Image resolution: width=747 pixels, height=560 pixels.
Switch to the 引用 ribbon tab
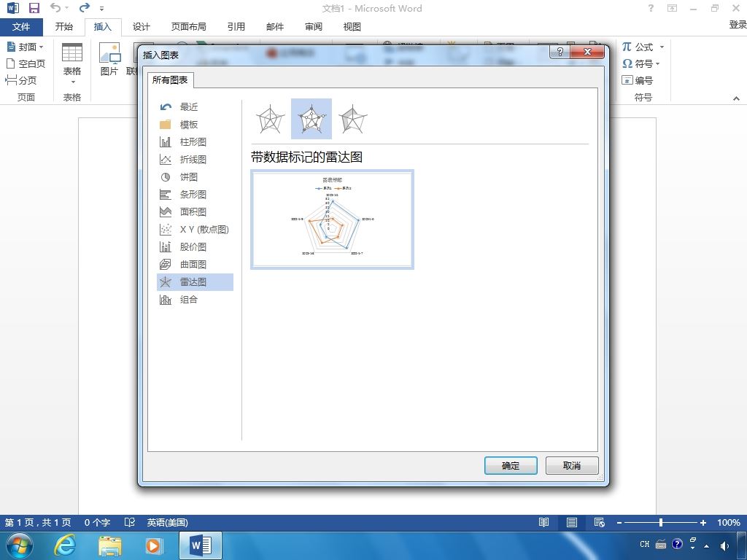point(236,27)
